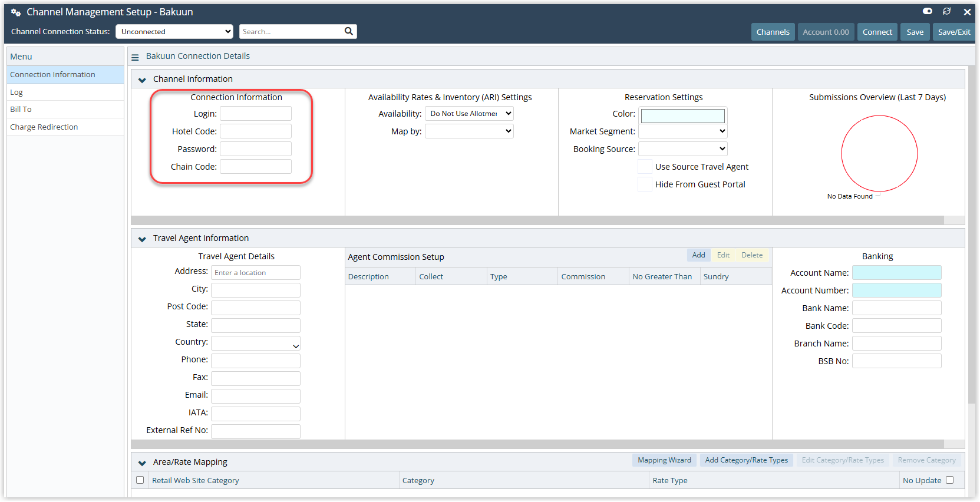The image size is (980, 502).
Task: Collapse the Area/Rate Mapping section
Action: pos(142,463)
